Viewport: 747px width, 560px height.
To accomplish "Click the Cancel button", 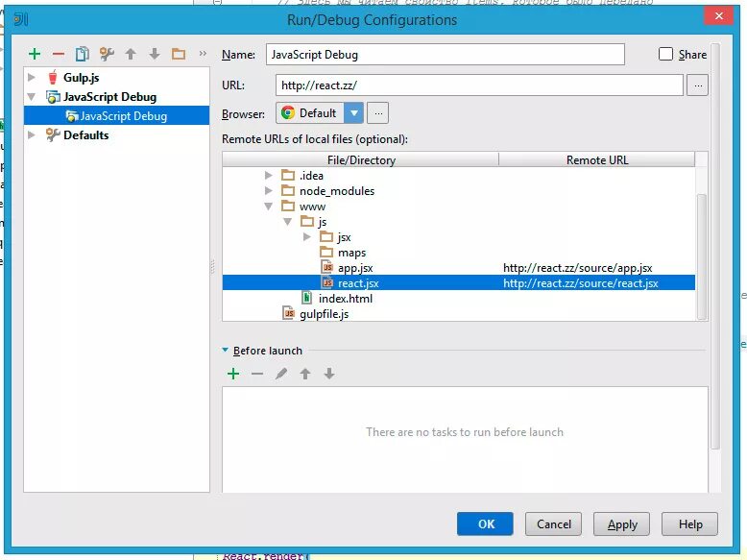I will [x=554, y=523].
